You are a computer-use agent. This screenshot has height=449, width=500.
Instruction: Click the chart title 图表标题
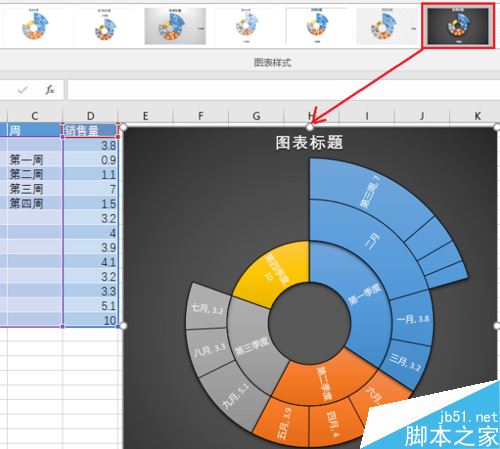[309, 143]
